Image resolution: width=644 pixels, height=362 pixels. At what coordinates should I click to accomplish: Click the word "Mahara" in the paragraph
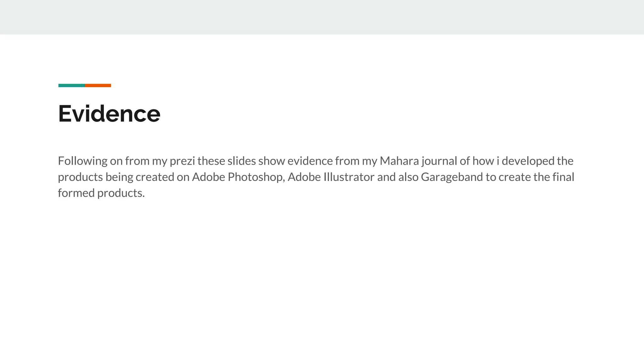coord(399,161)
